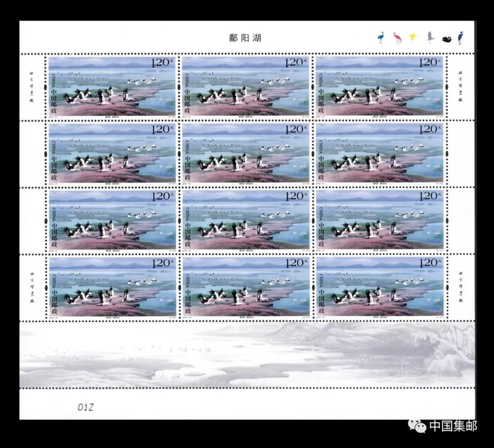Viewport: 494px width, 448px height.
Task: Select the top-middle stamp in the sheet
Action: 246,87
